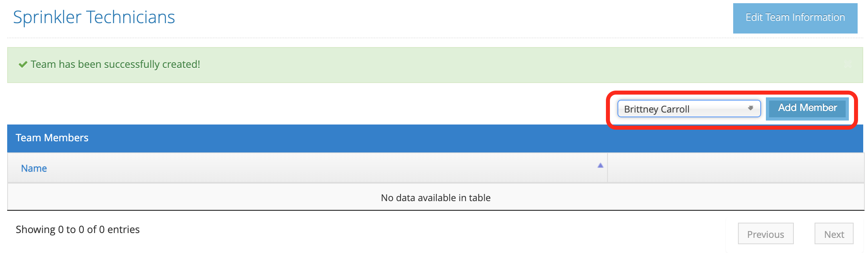Image resolution: width=868 pixels, height=253 pixels.
Task: Click the Add Member button
Action: tap(807, 108)
